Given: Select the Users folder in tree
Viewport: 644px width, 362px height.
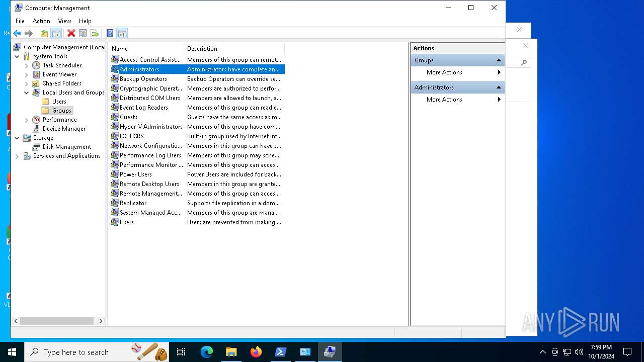Looking at the screenshot, I should 59,102.
